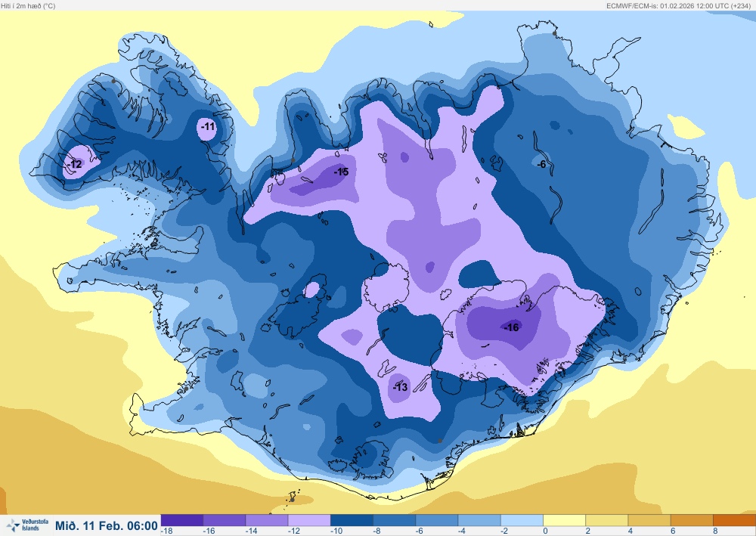Click the dark orange swatch above 8
Viewport: 756px width, 536px height.
coord(734,520)
